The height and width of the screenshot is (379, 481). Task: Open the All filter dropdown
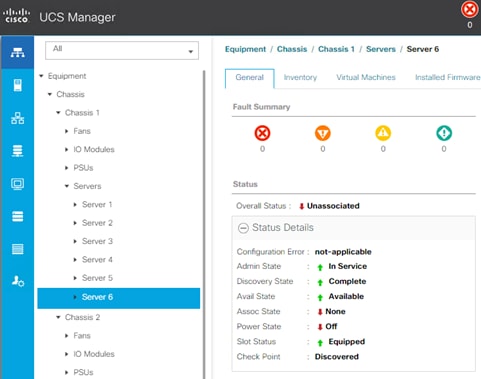[122, 51]
